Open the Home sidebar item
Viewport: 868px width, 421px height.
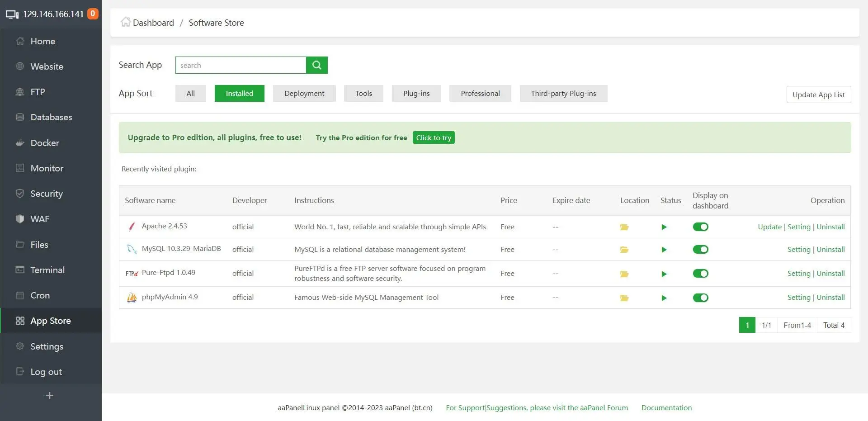pyautogui.click(x=51, y=41)
